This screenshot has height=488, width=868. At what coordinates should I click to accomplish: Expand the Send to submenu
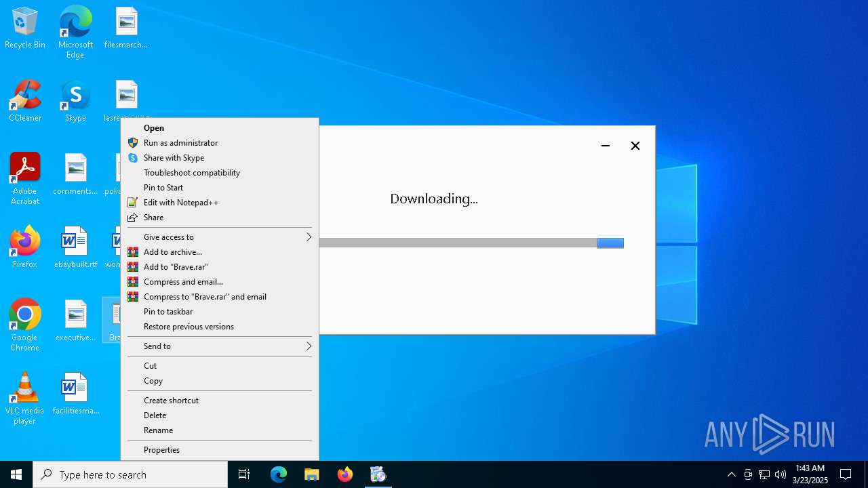point(220,346)
